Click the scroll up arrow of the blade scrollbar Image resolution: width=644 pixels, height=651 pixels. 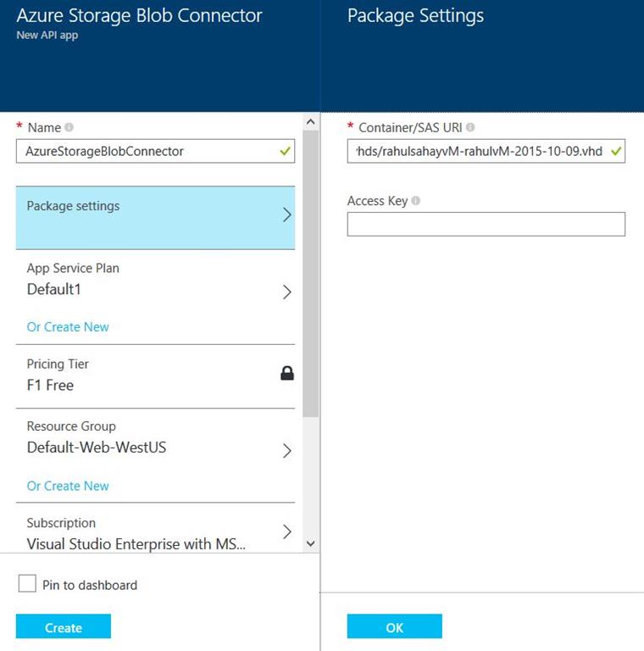point(311,123)
